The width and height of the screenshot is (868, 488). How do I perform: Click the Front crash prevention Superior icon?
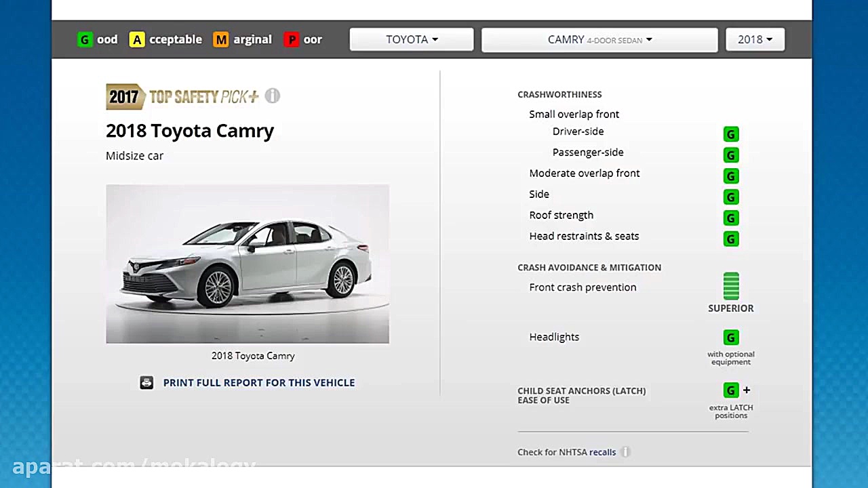tap(731, 286)
